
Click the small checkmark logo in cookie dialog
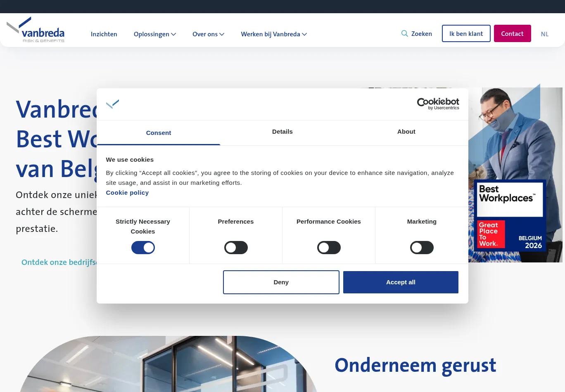coord(112,104)
